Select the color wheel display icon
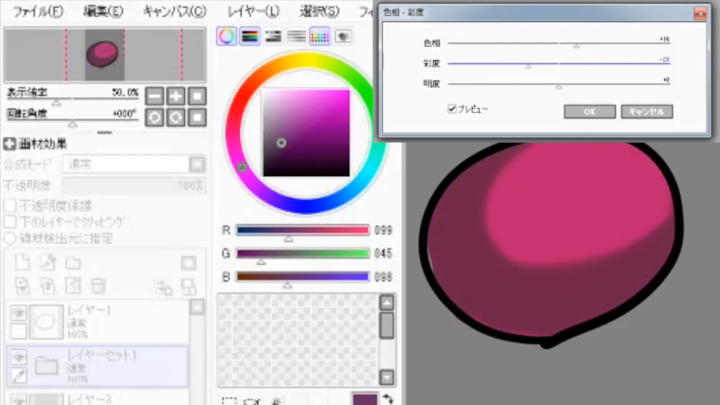Screen dimensions: 720x405 (x=226, y=36)
